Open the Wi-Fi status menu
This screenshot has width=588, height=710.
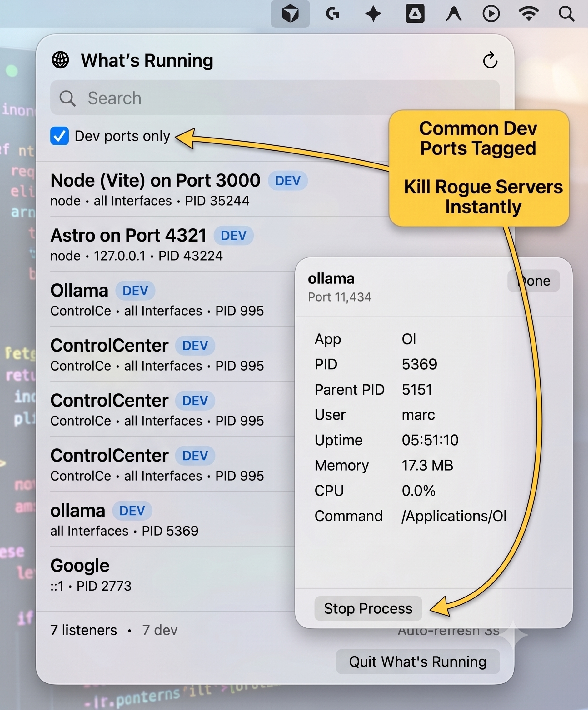(x=529, y=14)
